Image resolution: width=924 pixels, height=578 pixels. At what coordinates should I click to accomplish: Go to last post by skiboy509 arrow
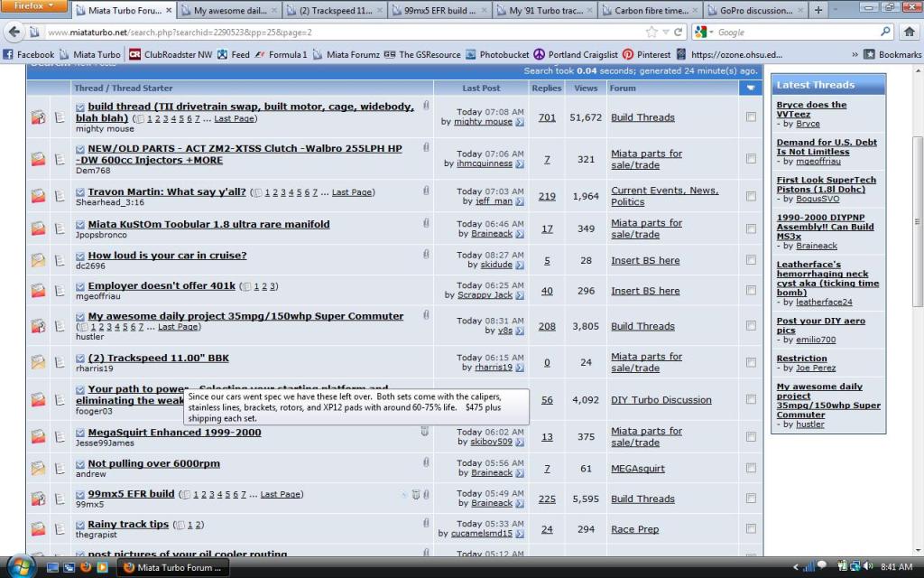click(520, 442)
